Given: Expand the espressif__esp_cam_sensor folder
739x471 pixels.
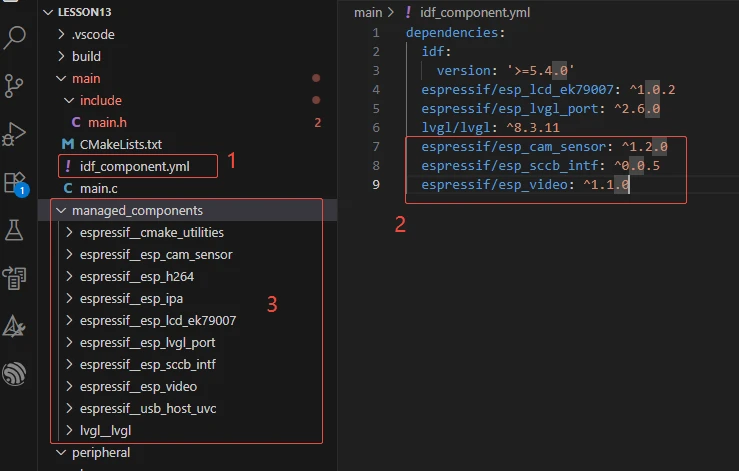Looking at the screenshot, I should [155, 255].
